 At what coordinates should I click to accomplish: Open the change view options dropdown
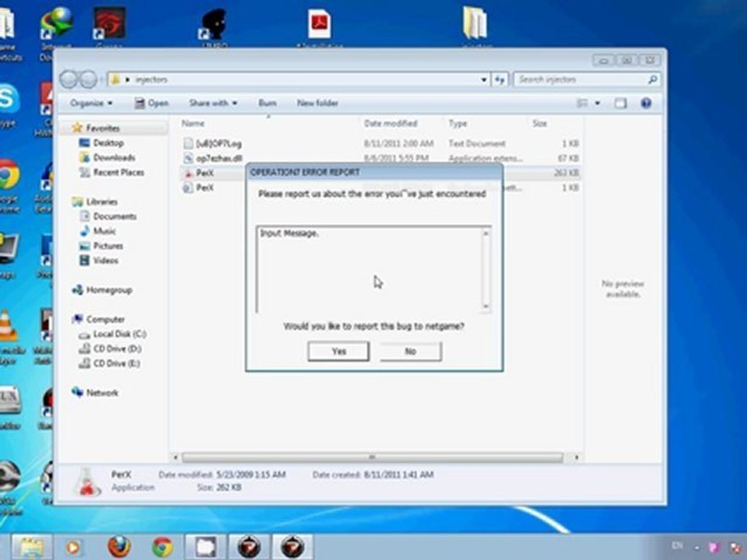pos(598,103)
